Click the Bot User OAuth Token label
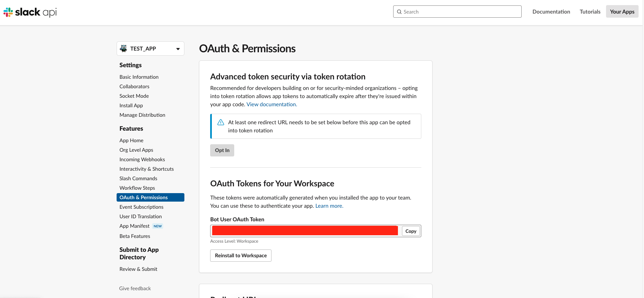 coord(237,220)
